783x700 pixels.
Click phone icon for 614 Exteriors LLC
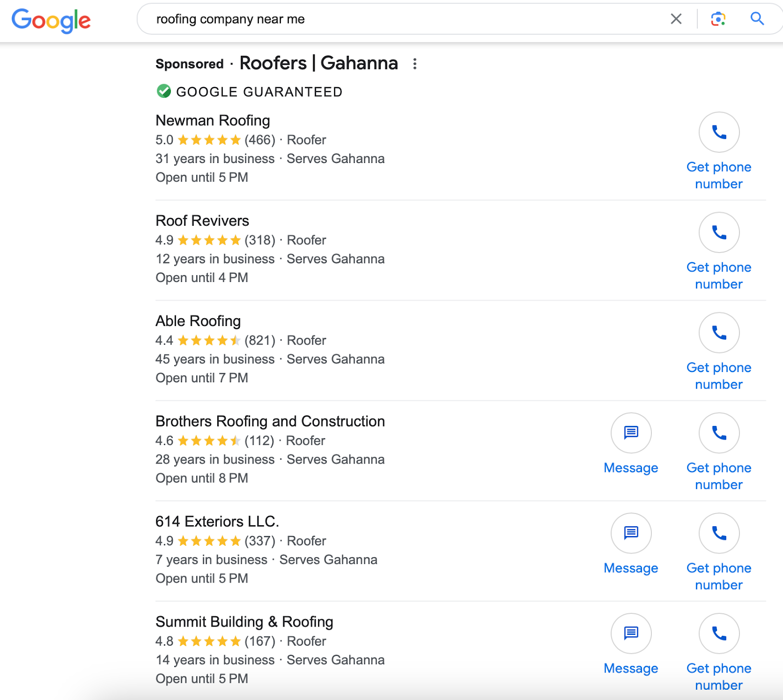(x=719, y=533)
